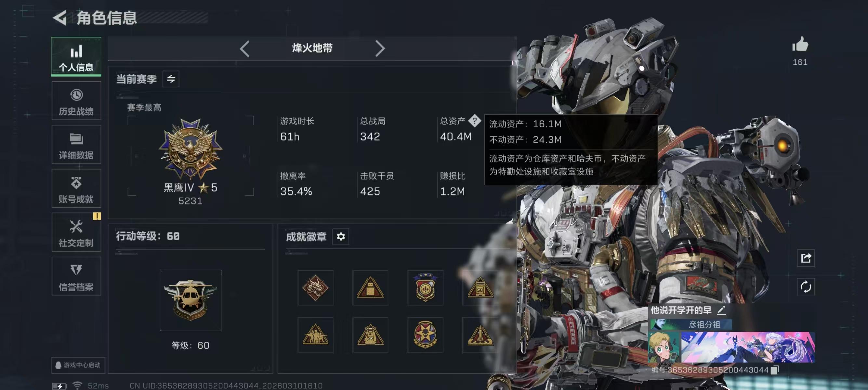Viewport: 868px width, 390px height.
Task: Open the 成就徽章 settings gear
Action: click(x=341, y=236)
